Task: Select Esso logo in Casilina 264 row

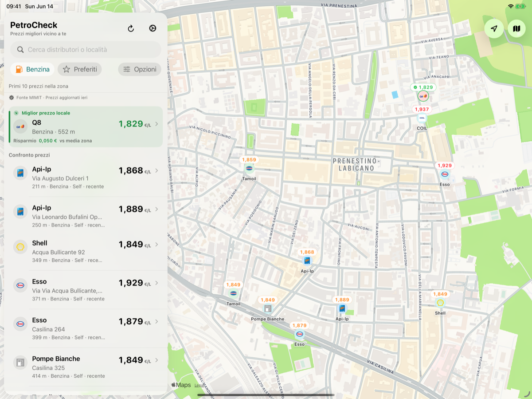Action: 20,324
